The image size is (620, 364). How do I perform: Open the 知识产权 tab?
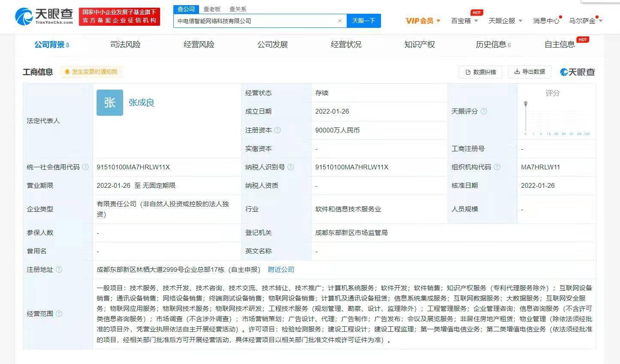[419, 45]
